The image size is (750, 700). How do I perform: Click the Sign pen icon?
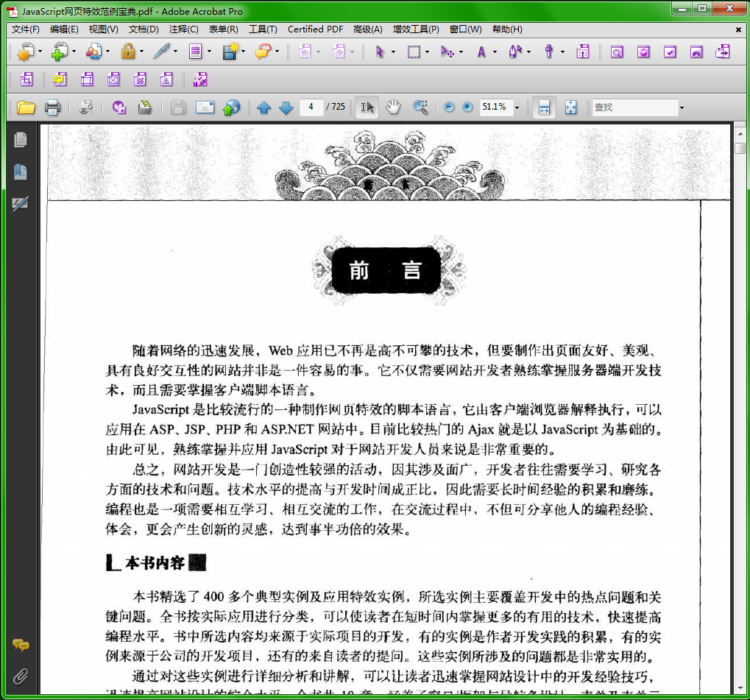point(161,52)
